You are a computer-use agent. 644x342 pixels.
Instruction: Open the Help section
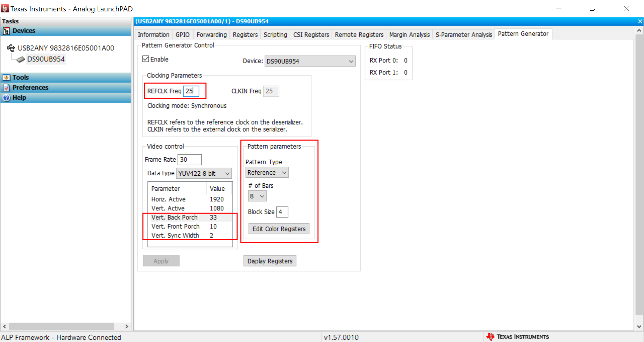66,98
